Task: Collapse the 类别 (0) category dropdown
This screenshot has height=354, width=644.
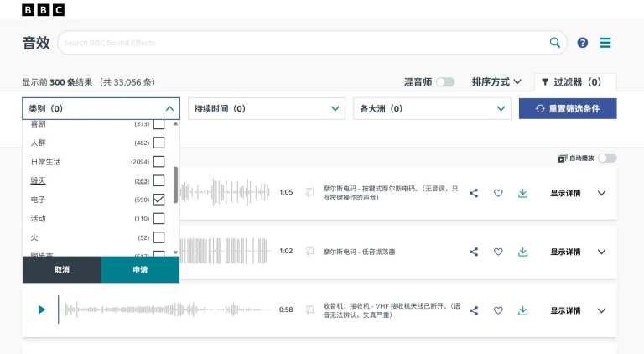Action: point(101,108)
